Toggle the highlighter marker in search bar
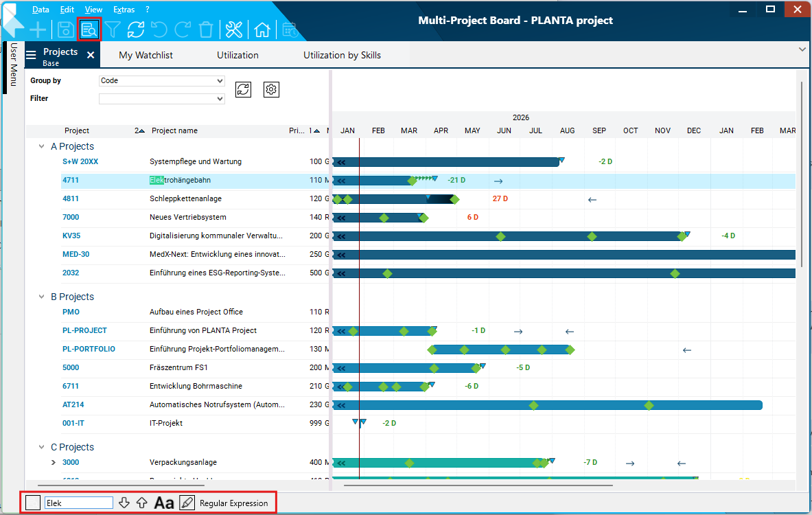The width and height of the screenshot is (812, 515). (x=187, y=503)
